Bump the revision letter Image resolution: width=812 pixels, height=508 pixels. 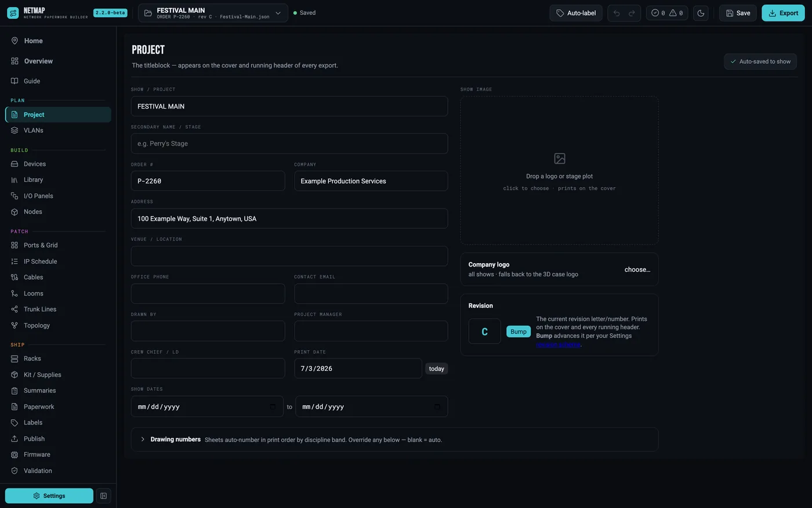[519, 332]
